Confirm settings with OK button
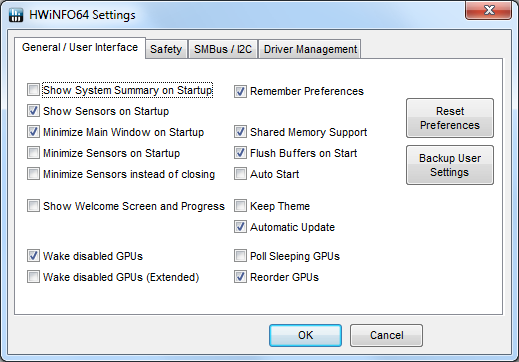The width and height of the screenshot is (519, 362). [305, 335]
